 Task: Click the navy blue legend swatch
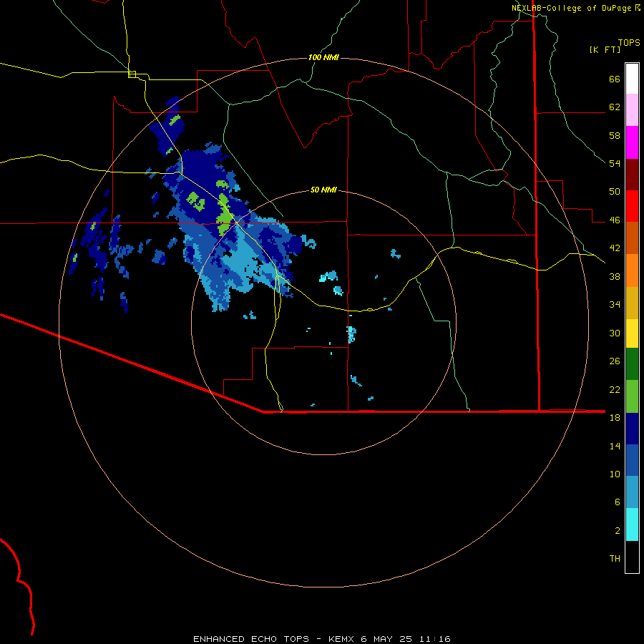tap(632, 429)
